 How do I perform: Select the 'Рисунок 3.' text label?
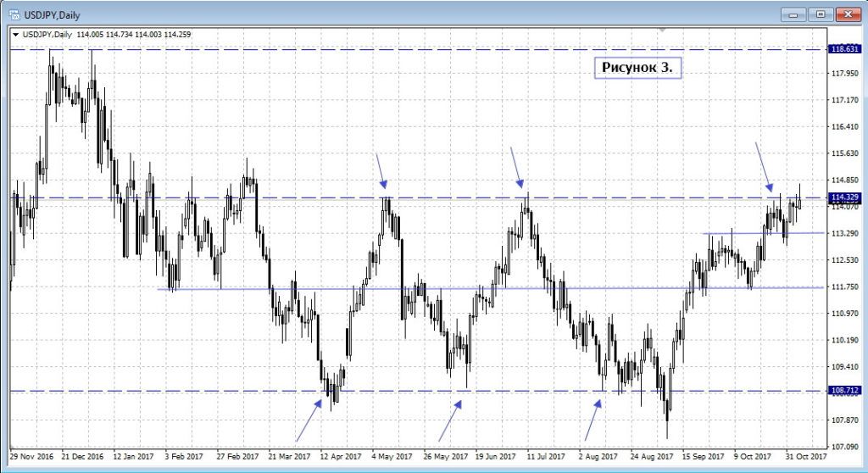pyautogui.click(x=637, y=67)
